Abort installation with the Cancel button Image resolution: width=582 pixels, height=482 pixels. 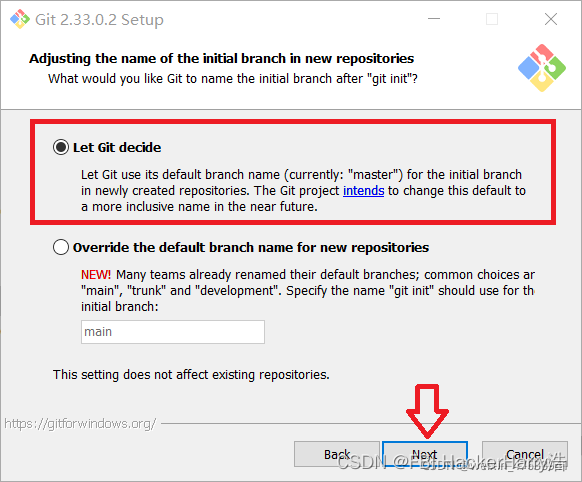pyautogui.click(x=525, y=454)
